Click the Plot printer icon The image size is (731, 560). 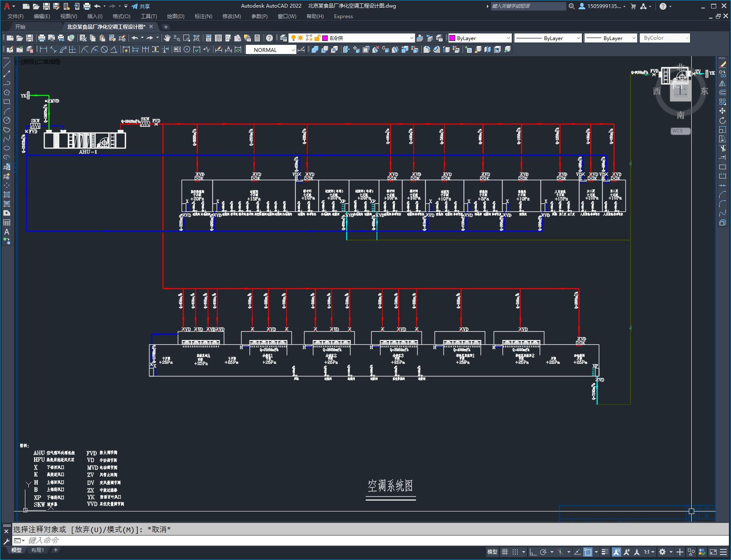(x=41, y=38)
